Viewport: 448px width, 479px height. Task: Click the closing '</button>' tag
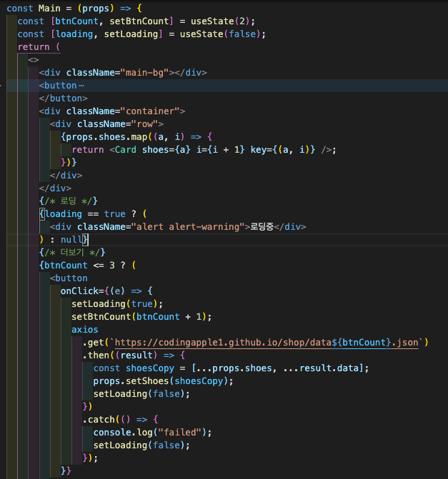[64, 99]
